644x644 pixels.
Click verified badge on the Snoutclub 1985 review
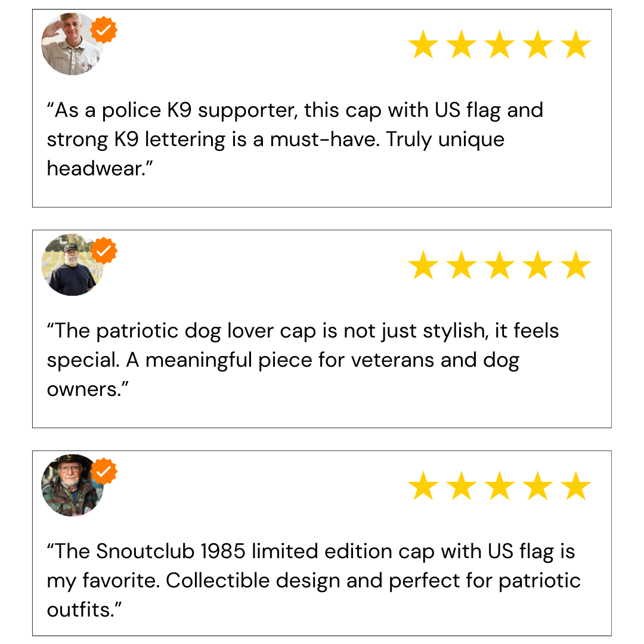tap(104, 471)
